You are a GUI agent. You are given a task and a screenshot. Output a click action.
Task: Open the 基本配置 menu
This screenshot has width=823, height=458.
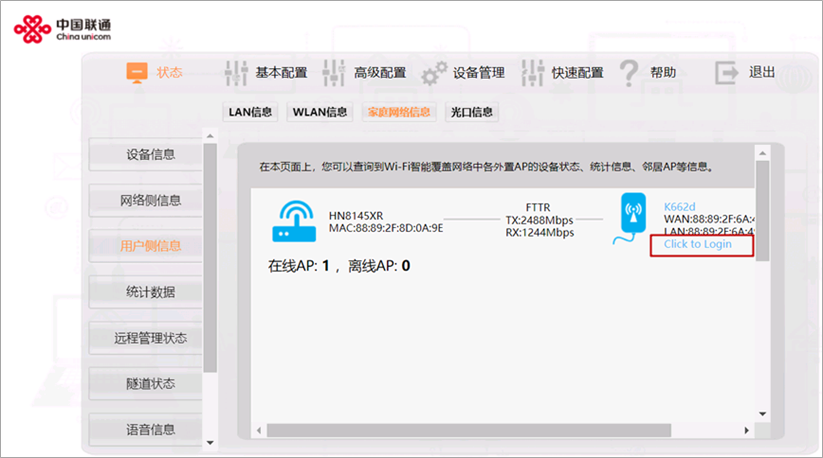coord(281,72)
